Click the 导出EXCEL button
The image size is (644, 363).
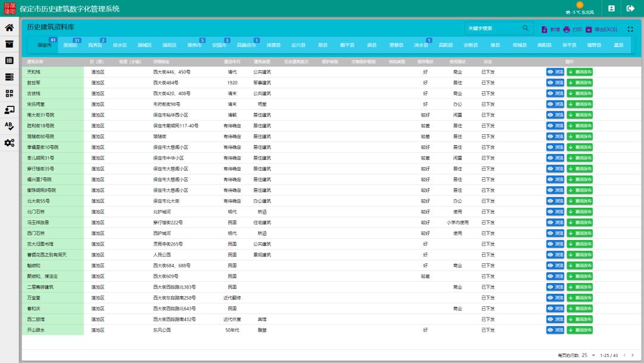click(602, 29)
